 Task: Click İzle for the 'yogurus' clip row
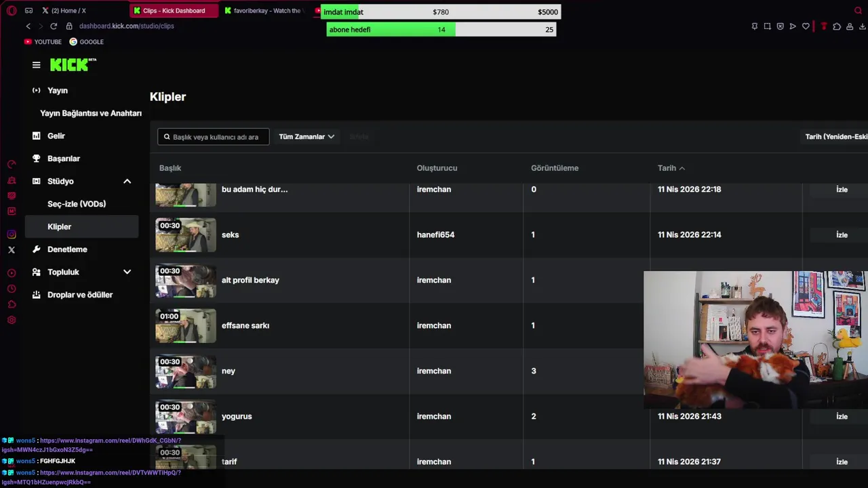(x=842, y=417)
